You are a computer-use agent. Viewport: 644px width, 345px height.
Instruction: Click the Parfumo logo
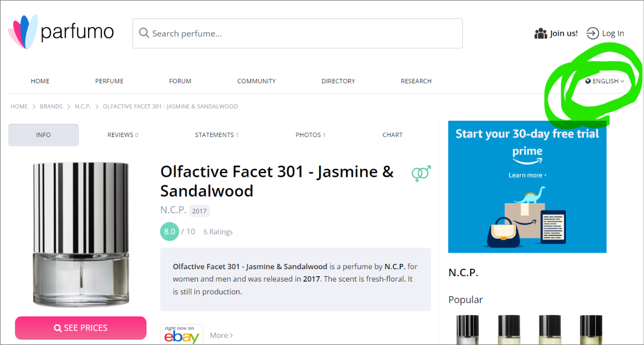pos(61,32)
